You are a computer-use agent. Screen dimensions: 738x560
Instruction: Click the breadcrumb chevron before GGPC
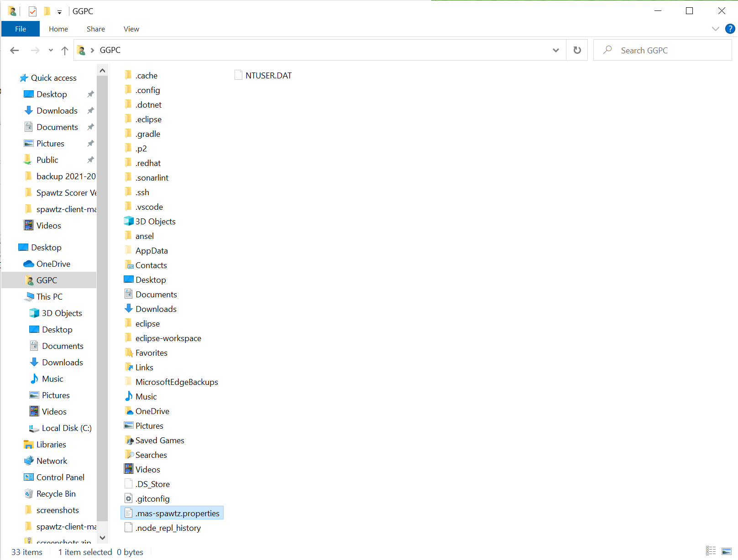click(x=92, y=50)
